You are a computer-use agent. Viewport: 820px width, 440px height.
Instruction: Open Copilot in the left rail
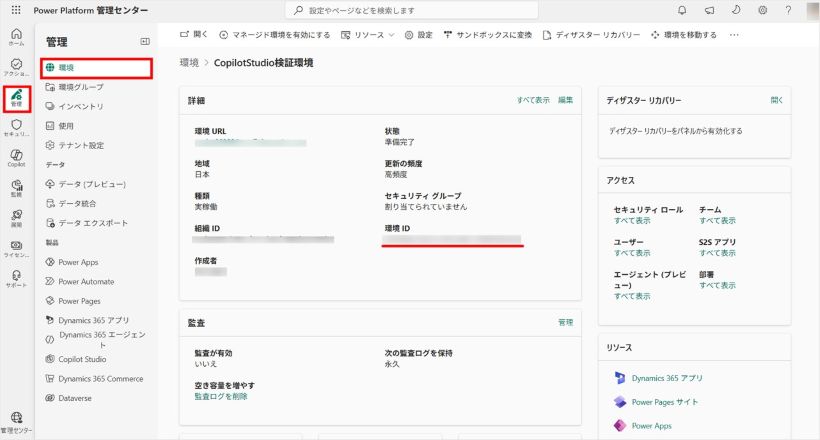tap(16, 158)
